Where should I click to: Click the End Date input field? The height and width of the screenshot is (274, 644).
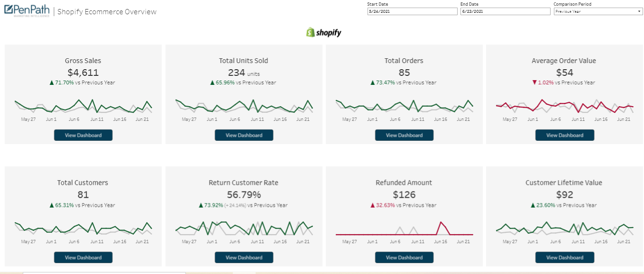[x=505, y=11]
